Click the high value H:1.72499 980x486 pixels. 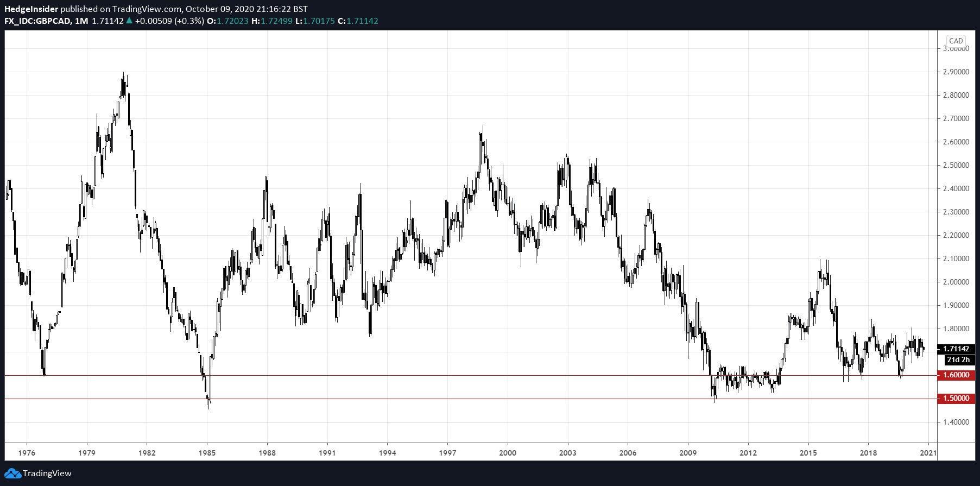point(272,21)
